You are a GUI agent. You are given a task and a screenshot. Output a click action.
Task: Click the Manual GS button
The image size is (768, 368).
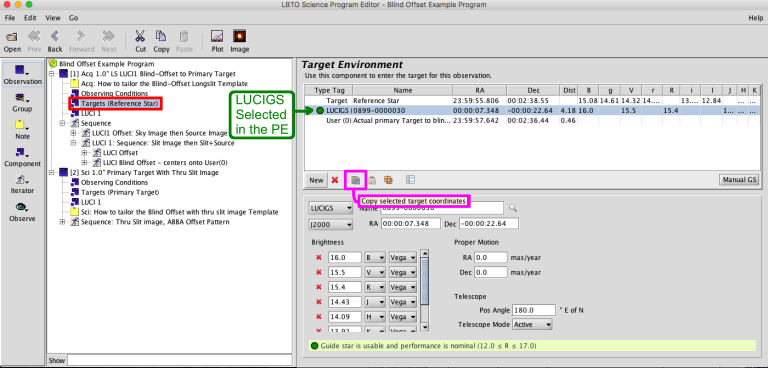739,180
